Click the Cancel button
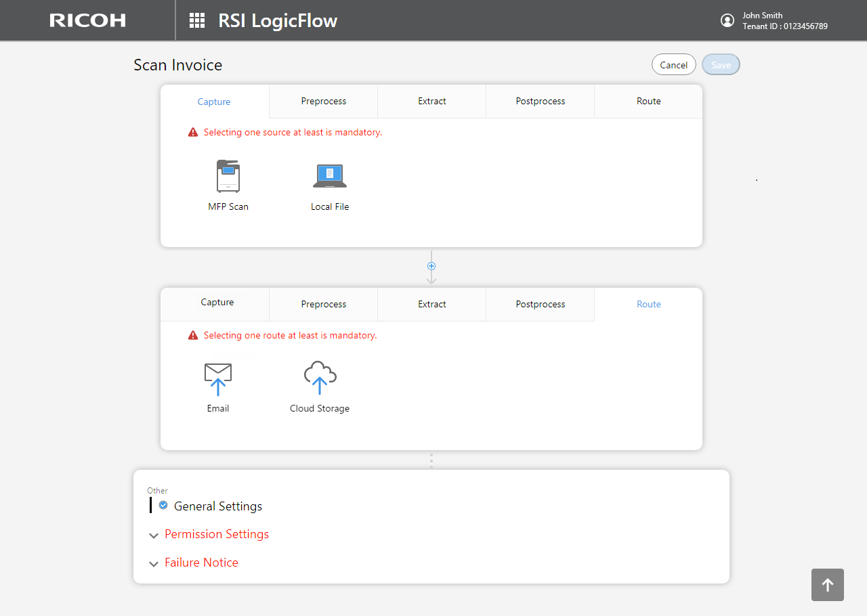Viewport: 867px width, 616px height. 673,65
